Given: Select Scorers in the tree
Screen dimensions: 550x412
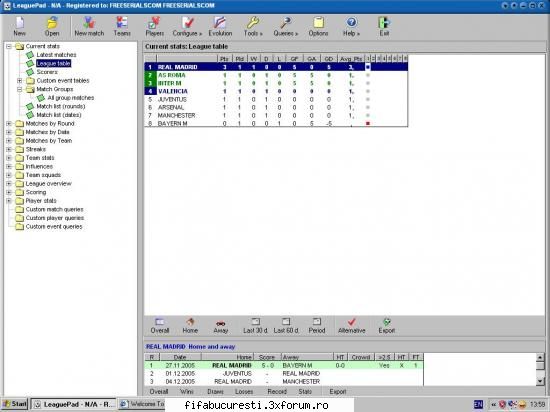Looking at the screenshot, I should [x=47, y=72].
